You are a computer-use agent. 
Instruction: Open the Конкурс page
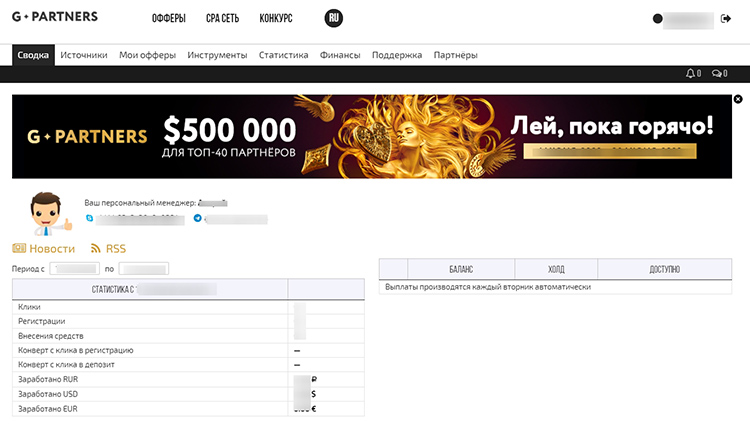pos(276,18)
